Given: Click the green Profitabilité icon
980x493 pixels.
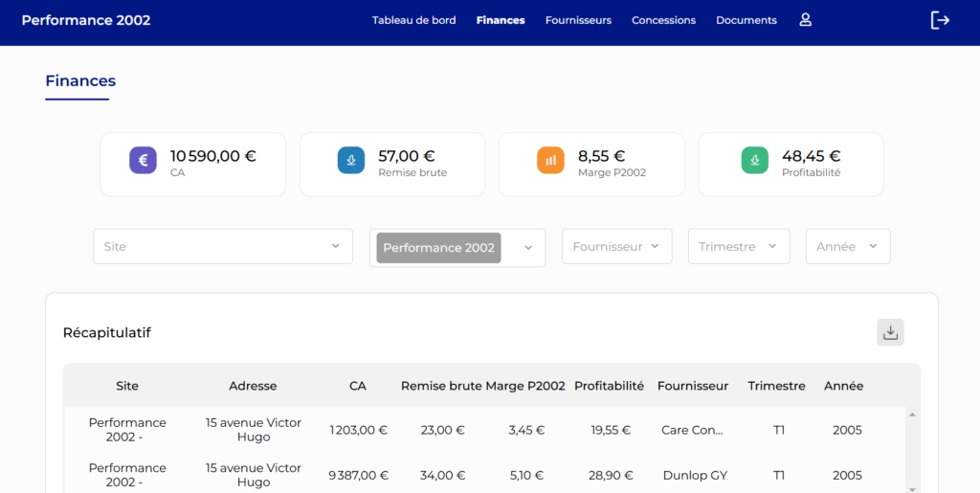Looking at the screenshot, I should point(755,161).
